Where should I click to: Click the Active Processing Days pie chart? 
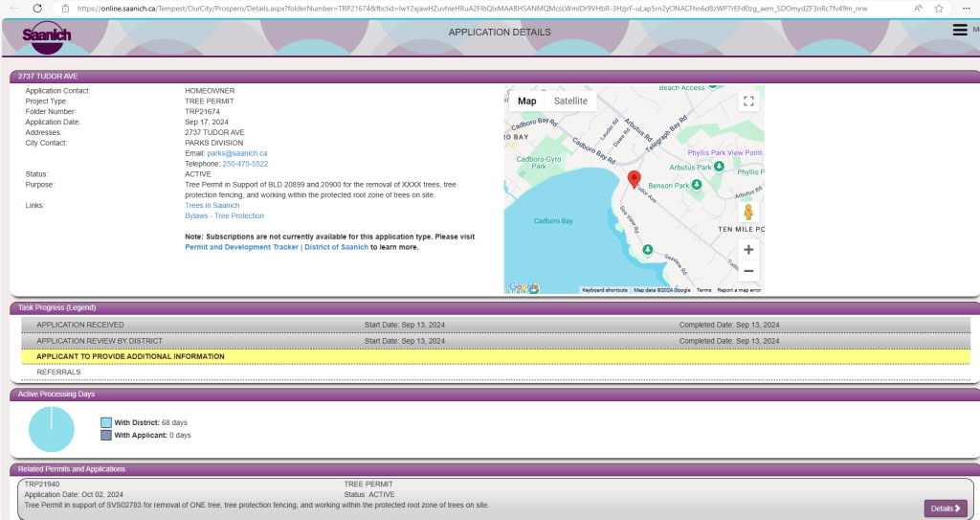(x=52, y=429)
